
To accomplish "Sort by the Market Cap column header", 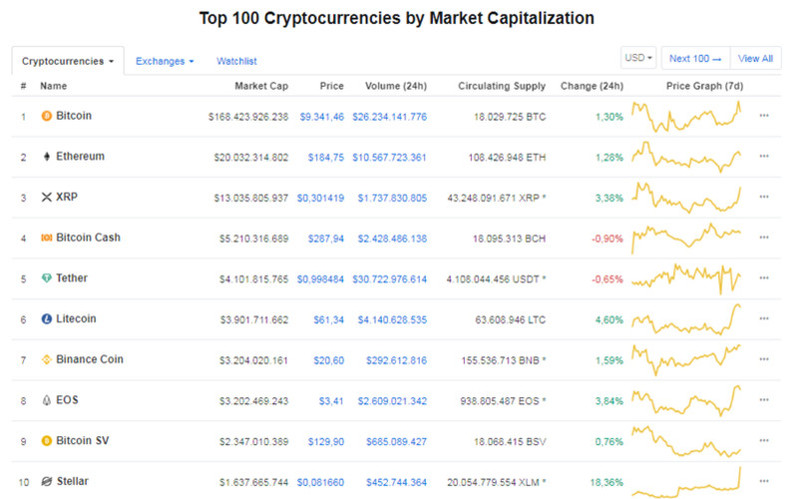I will (x=261, y=86).
